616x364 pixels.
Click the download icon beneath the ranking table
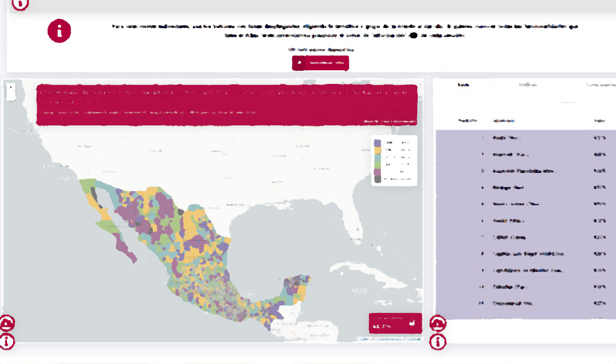click(x=437, y=323)
